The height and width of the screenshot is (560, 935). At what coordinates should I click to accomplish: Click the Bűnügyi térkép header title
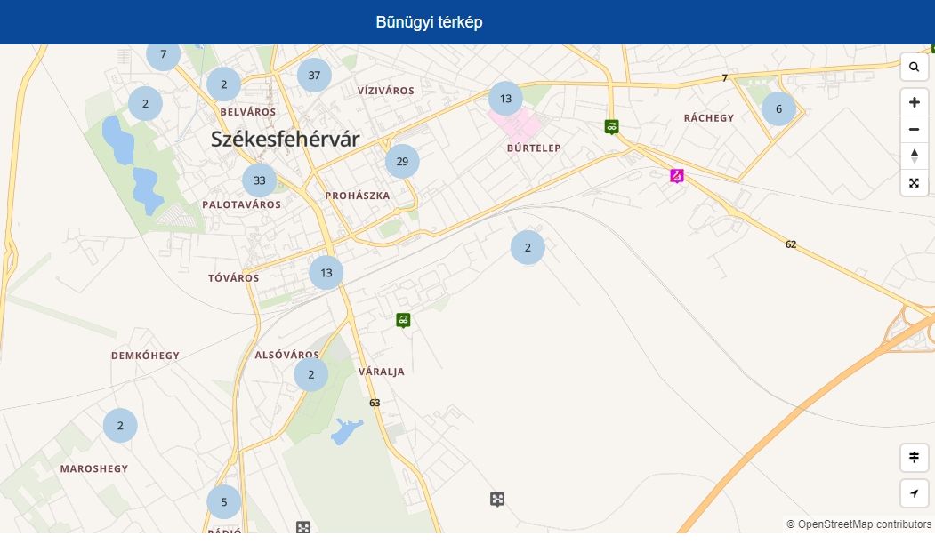(430, 22)
